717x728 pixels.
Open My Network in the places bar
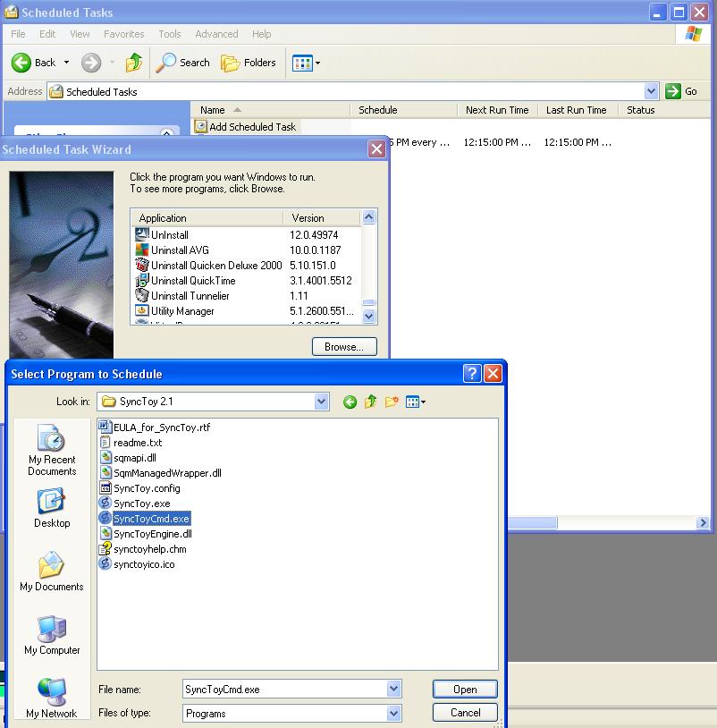52,698
